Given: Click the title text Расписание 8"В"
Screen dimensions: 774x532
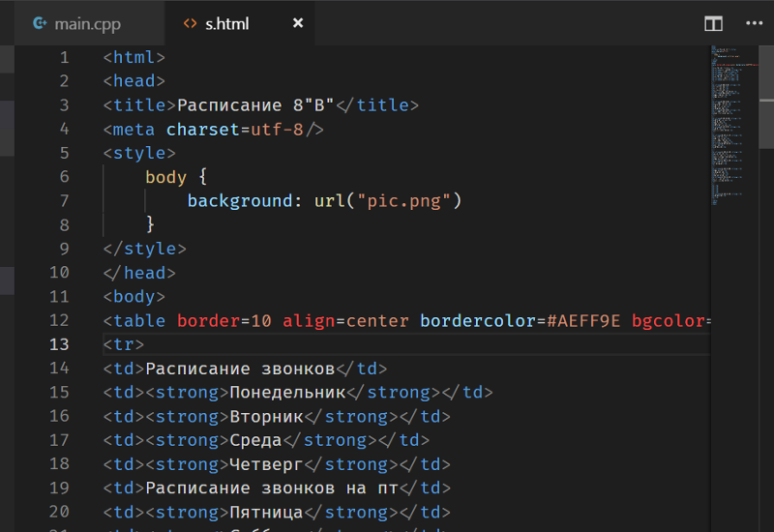Looking at the screenshot, I should coord(255,105).
